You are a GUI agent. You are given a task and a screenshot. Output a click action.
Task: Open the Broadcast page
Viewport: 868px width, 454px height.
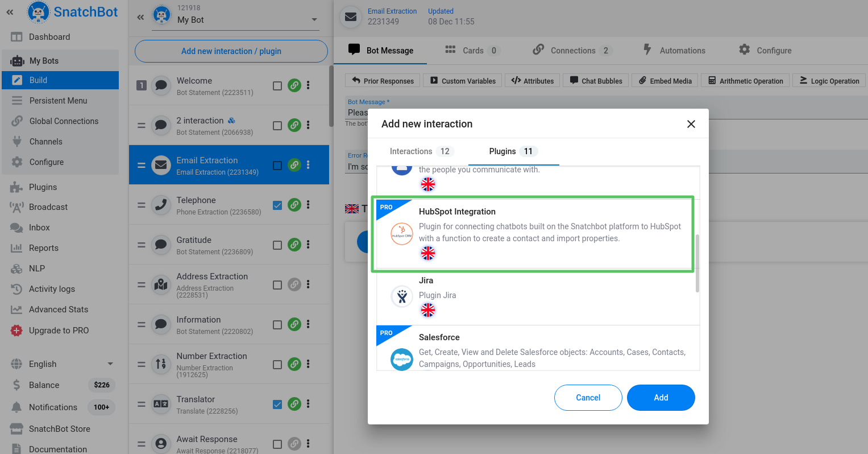point(48,207)
